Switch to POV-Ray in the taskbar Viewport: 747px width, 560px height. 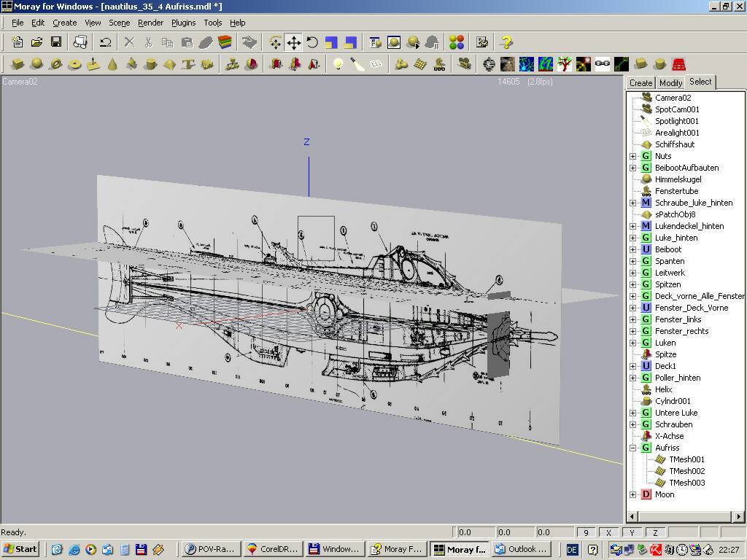coord(209,549)
